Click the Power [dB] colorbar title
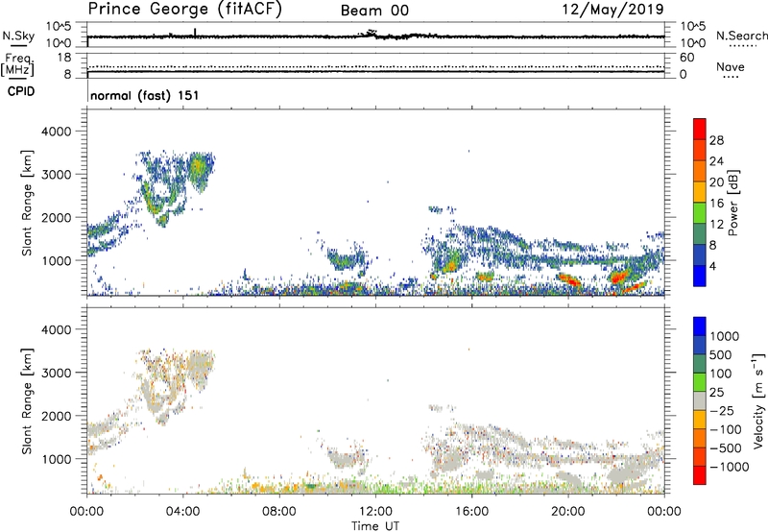Viewport: 768px width, 532px height. pyautogui.click(x=732, y=203)
